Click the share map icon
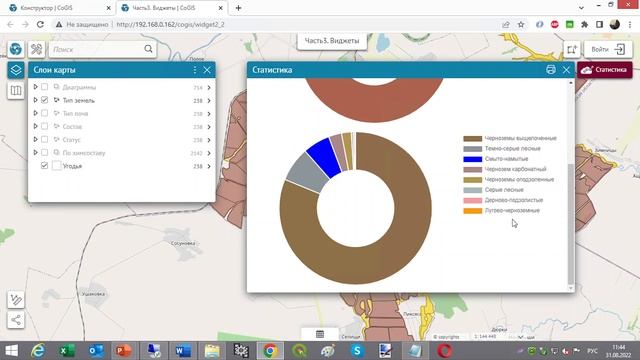The image size is (640, 360). (x=16, y=320)
